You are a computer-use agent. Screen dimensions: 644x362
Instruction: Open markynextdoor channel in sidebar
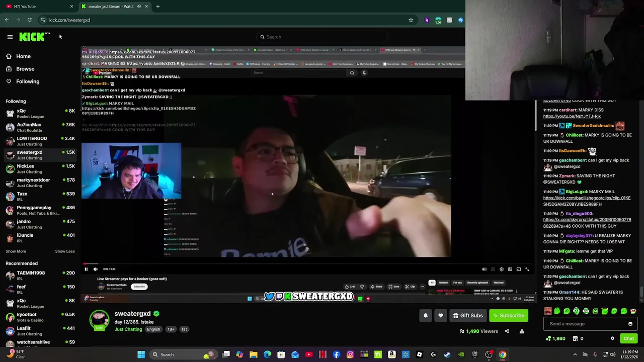point(40,183)
